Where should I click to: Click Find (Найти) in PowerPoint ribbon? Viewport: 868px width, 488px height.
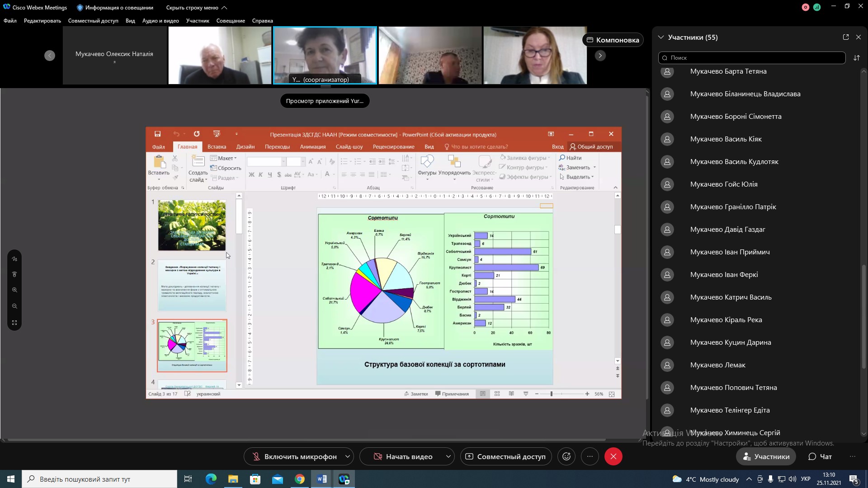[571, 158]
